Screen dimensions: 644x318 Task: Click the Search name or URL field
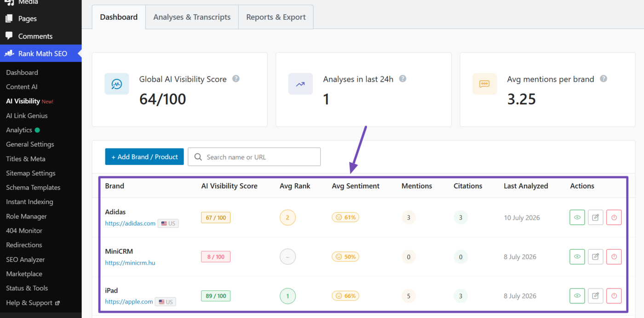tap(254, 157)
